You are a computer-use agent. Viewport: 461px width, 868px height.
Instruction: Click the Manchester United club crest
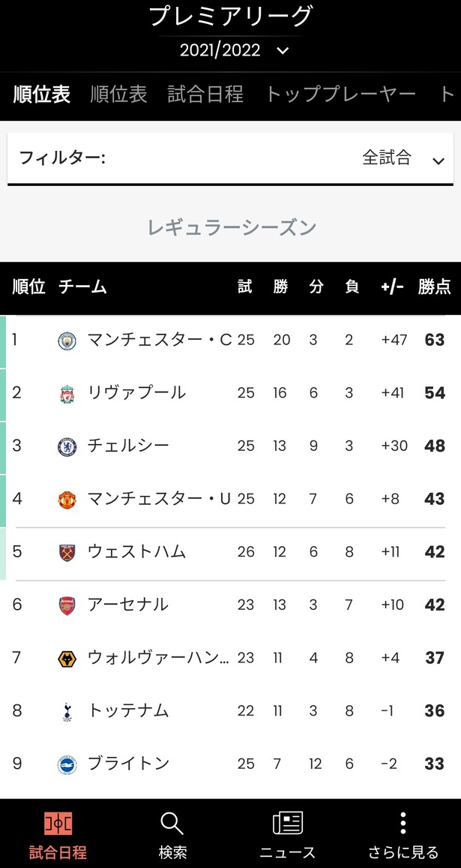67,500
